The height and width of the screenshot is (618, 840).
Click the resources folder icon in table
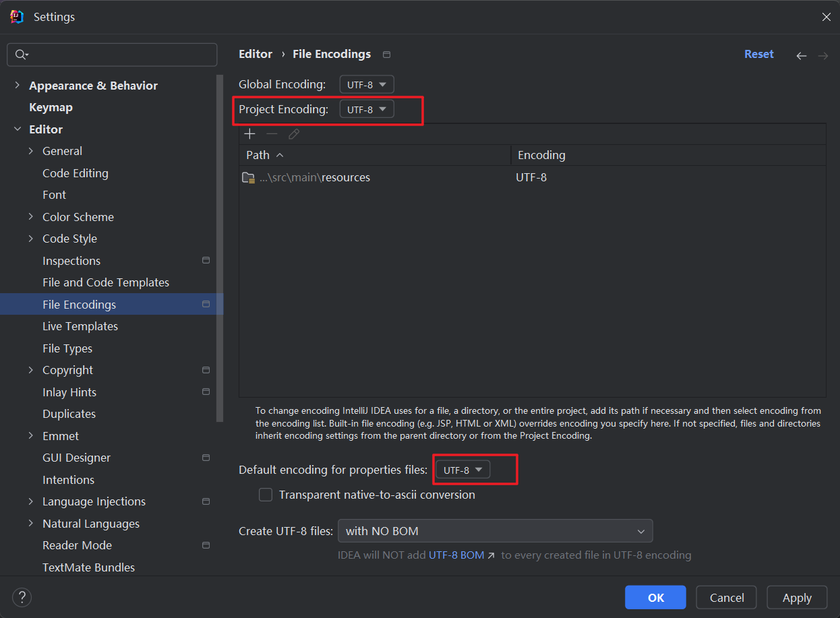pyautogui.click(x=248, y=178)
